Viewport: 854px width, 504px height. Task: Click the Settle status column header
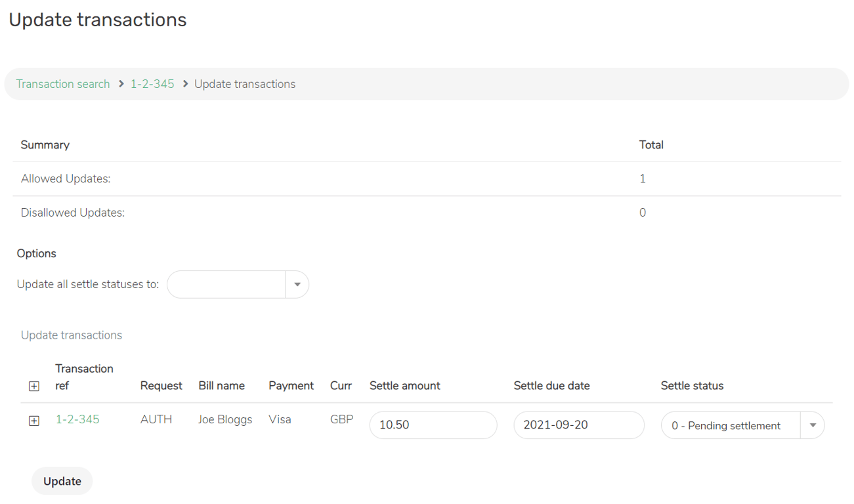pyautogui.click(x=692, y=386)
